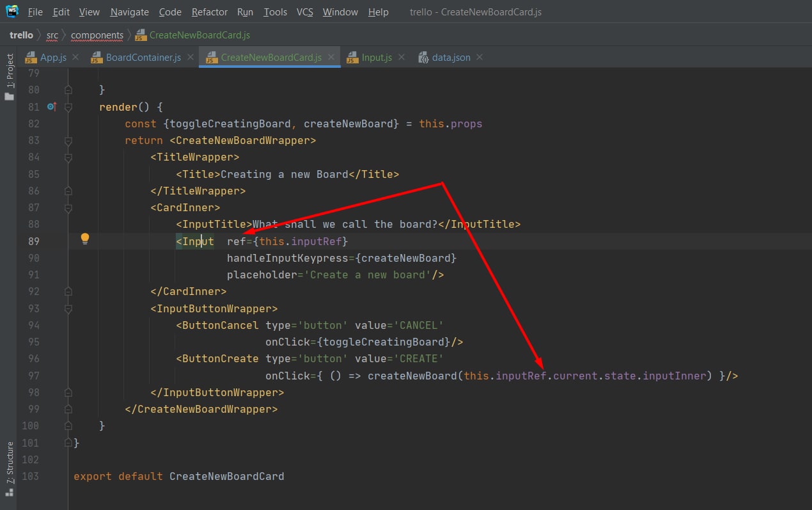The width and height of the screenshot is (812, 510).
Task: Switch to the CreateNewBoardCard.js tab
Action: tap(271, 58)
